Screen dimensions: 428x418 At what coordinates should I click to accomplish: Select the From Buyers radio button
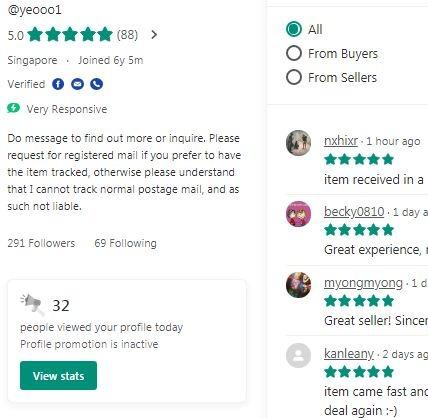294,53
